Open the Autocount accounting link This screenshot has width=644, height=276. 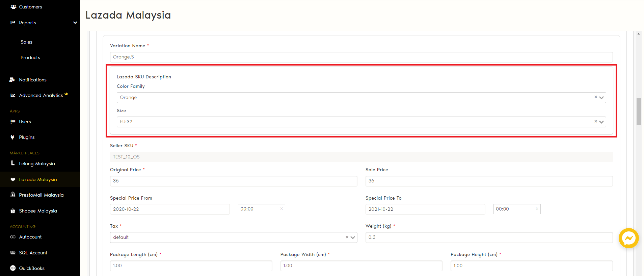(30, 237)
